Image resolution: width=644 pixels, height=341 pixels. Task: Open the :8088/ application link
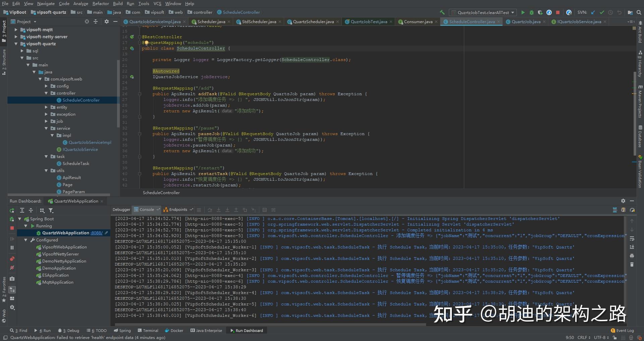coord(97,233)
